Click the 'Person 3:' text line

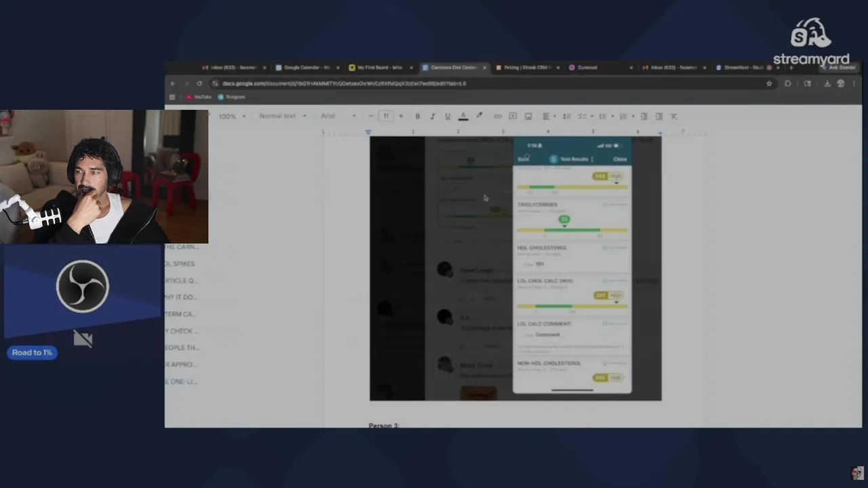(x=384, y=426)
